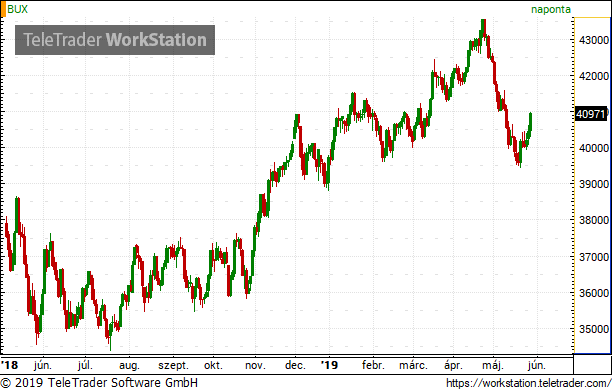Click the 40000 price axis label
Viewport: 612px width, 392px height.
(594, 148)
